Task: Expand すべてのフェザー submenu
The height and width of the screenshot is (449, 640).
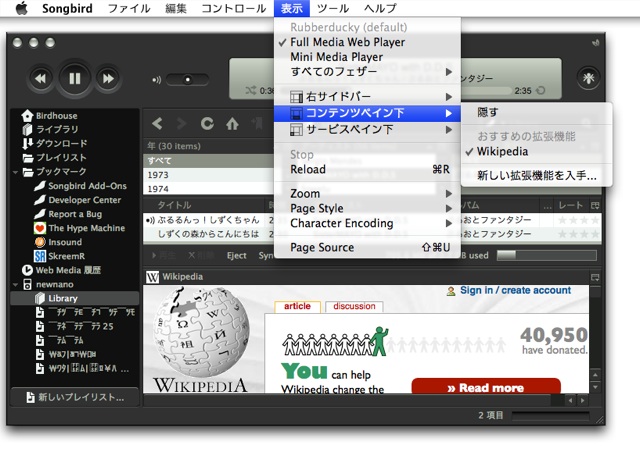Action: coord(367,72)
